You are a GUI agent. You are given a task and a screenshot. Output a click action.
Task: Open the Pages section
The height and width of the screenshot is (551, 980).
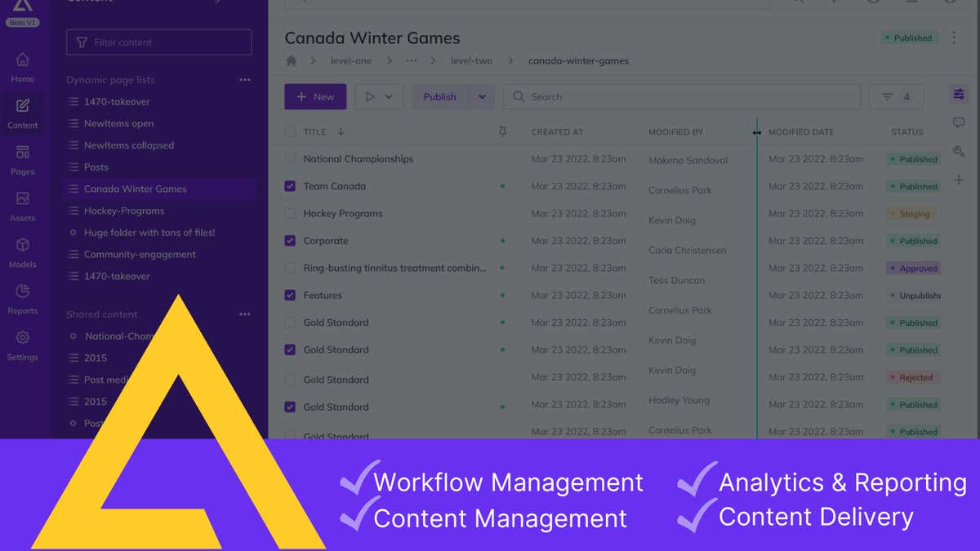coord(22,160)
